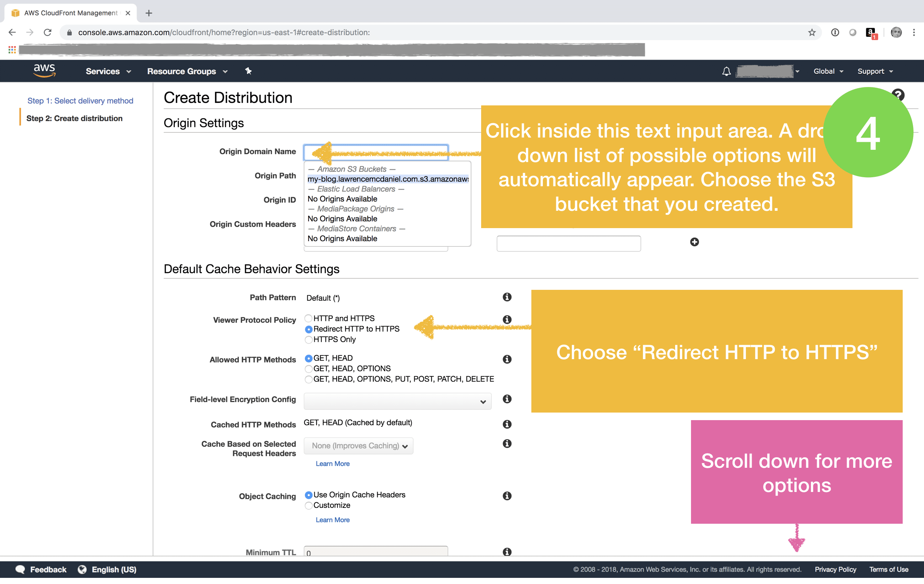Click the Minimum TTL input field
This screenshot has height=584, width=924.
tap(376, 551)
